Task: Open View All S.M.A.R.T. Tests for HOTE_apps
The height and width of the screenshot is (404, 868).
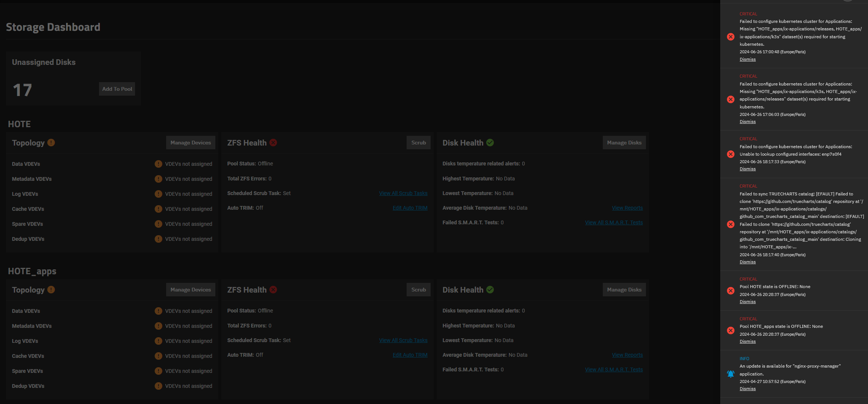Action: (x=614, y=369)
